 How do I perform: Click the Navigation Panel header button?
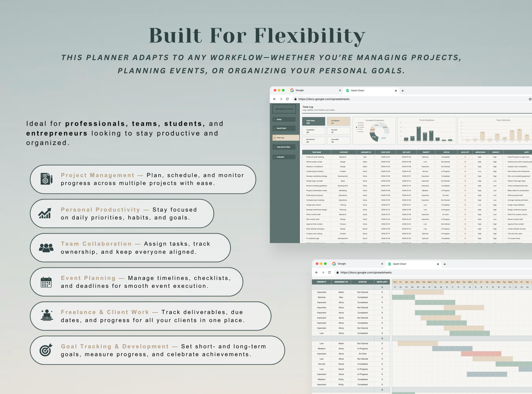tap(284, 109)
